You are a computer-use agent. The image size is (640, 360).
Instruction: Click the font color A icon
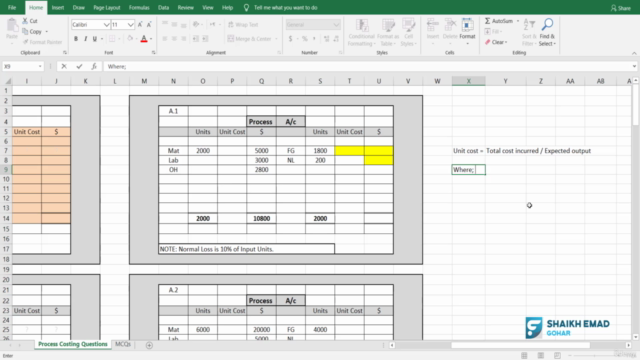(x=144, y=39)
